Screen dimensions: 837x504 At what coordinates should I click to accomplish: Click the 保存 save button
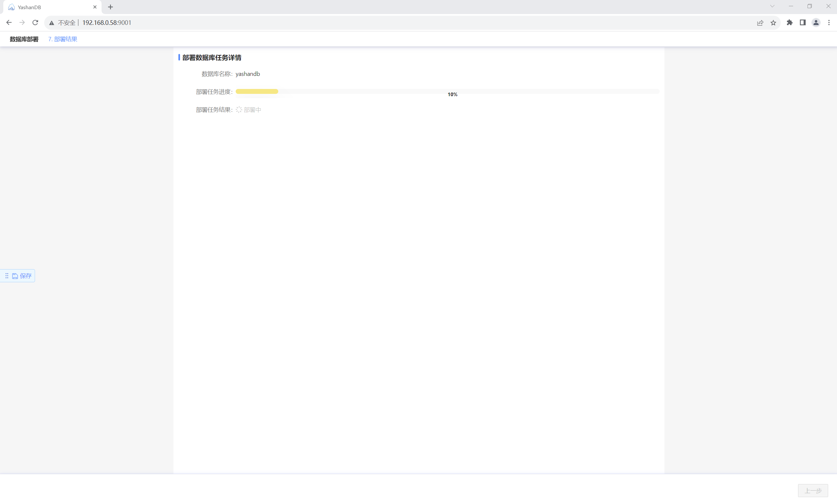point(22,276)
